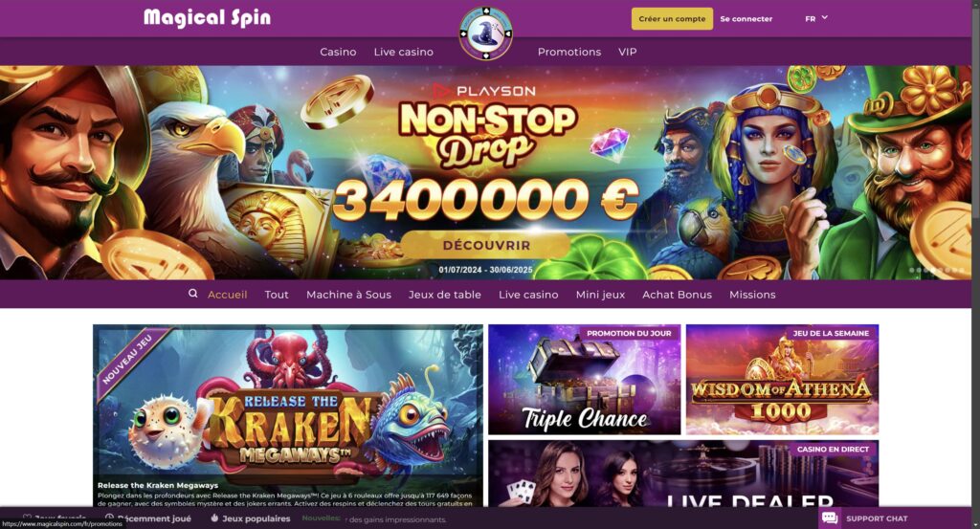Click the search magnifier icon
980x529 pixels.
pos(193,294)
